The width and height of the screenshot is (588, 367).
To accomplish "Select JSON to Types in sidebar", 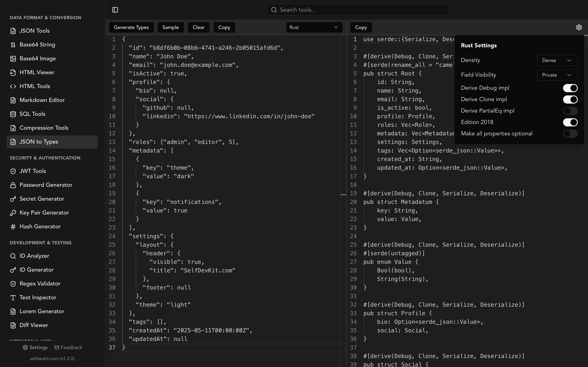I will click(39, 142).
